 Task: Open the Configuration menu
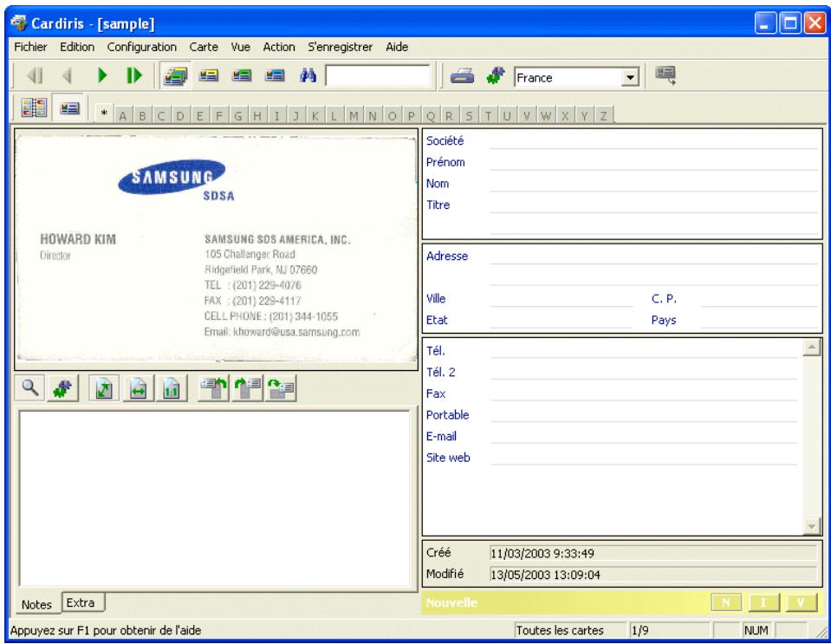(141, 47)
